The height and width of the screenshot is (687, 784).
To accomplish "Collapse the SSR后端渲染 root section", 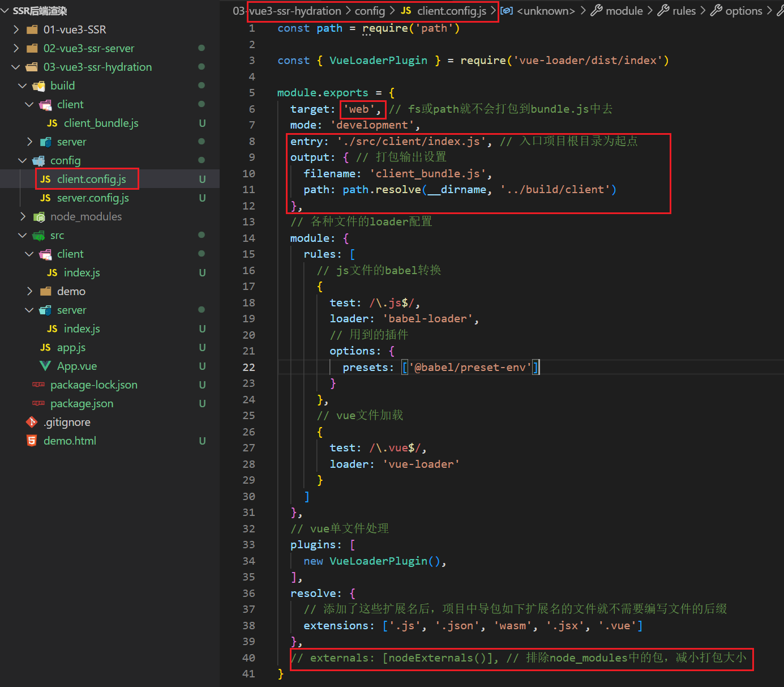I will tap(5, 11).
